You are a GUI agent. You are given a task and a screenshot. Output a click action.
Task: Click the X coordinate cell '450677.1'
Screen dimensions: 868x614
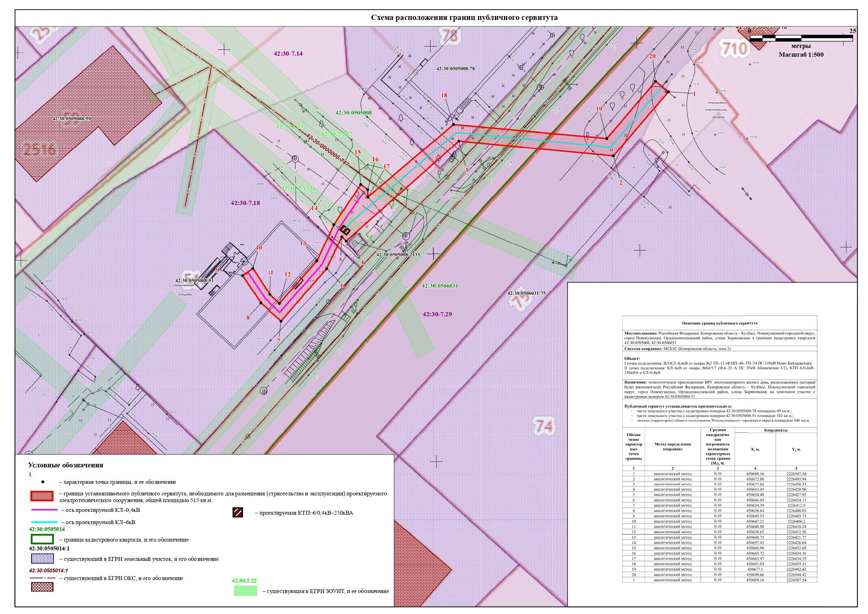coord(755,569)
